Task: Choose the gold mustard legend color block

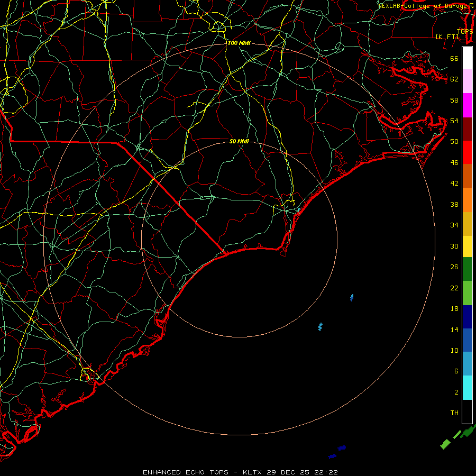Action: [x=467, y=224]
